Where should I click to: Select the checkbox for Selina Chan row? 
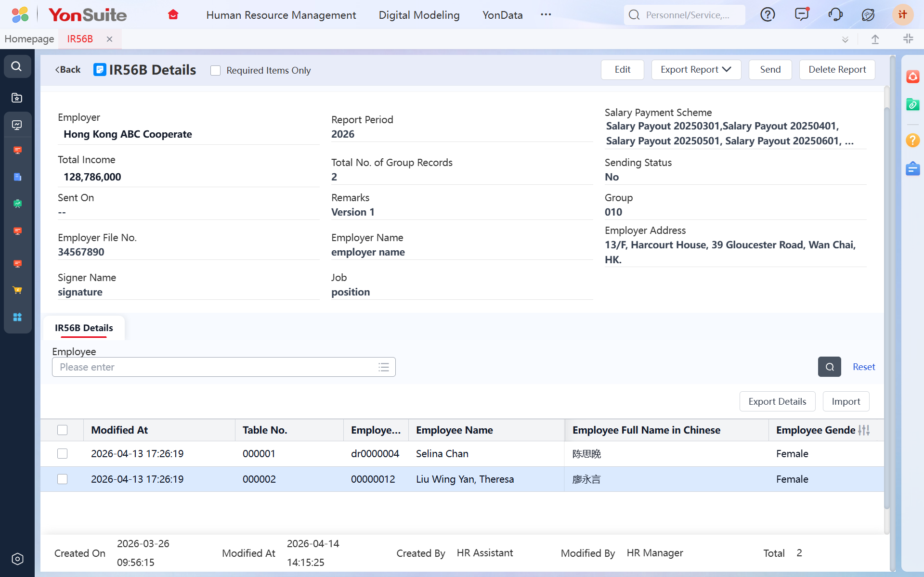coord(63,454)
